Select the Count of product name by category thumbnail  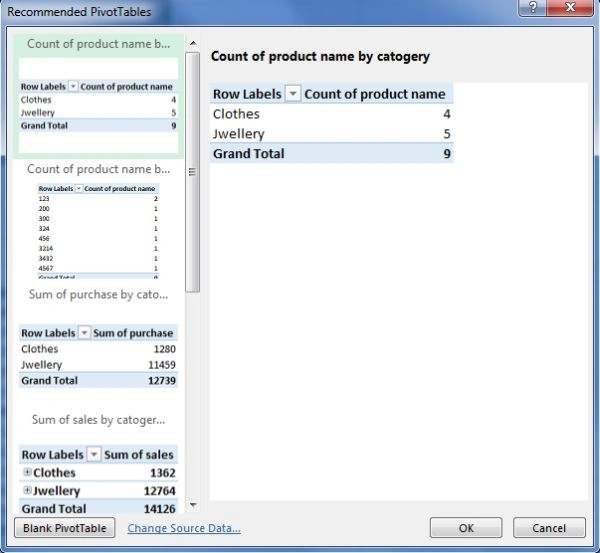coord(98,96)
